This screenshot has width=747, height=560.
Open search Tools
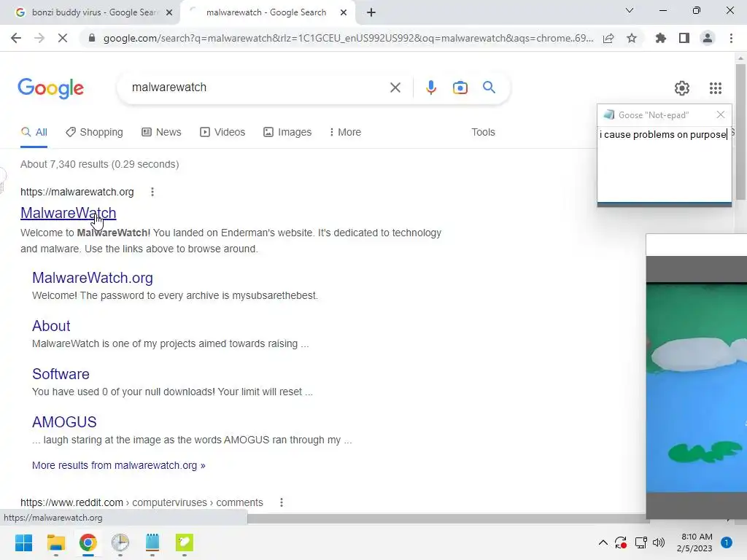(483, 133)
